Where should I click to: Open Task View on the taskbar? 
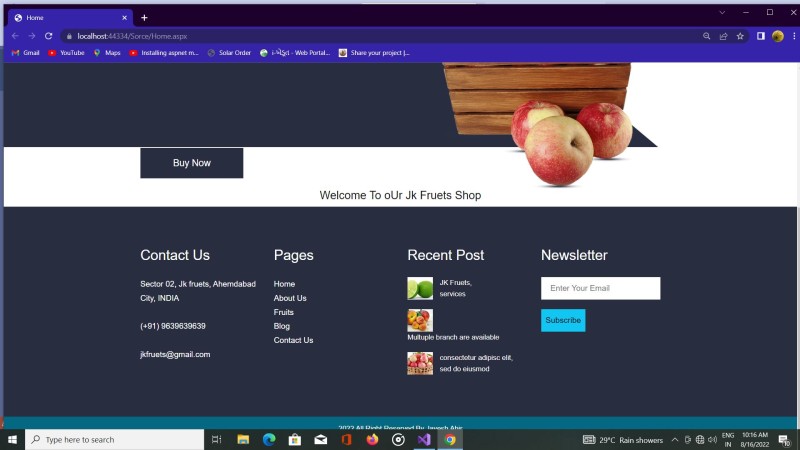(216, 439)
